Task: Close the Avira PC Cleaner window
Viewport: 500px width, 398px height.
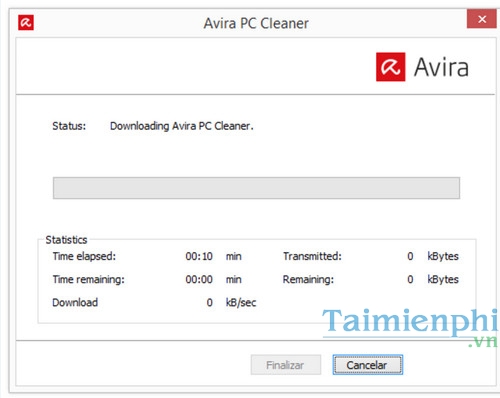Action: [x=482, y=19]
